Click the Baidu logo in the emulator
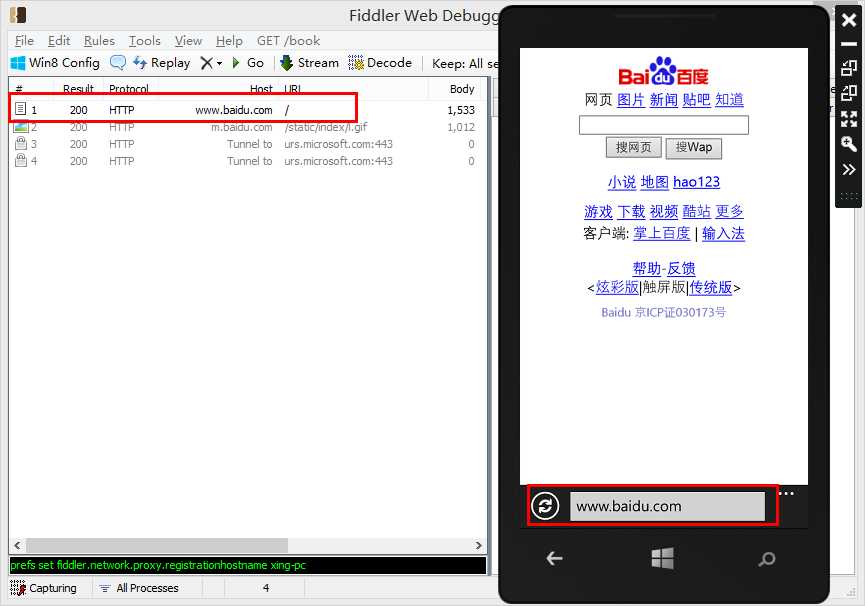 [663, 71]
